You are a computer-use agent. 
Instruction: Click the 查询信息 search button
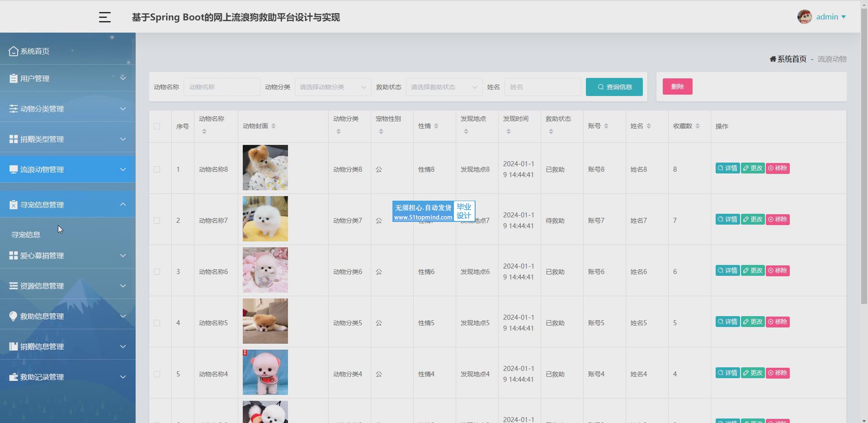(x=614, y=87)
